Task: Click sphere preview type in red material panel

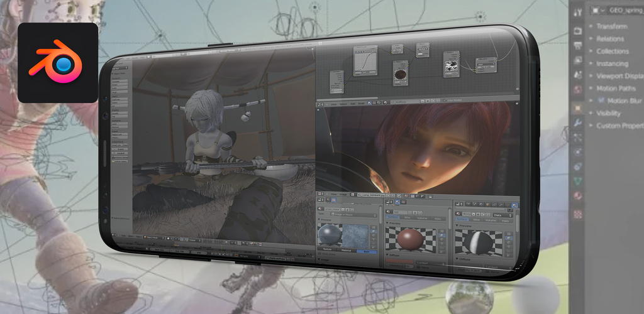Action: click(x=442, y=235)
